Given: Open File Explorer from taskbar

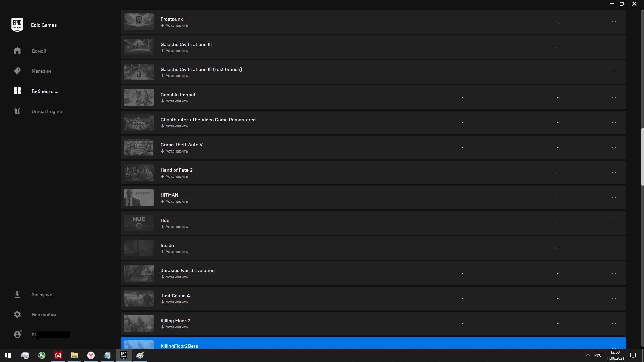Looking at the screenshot, I should 74,355.
